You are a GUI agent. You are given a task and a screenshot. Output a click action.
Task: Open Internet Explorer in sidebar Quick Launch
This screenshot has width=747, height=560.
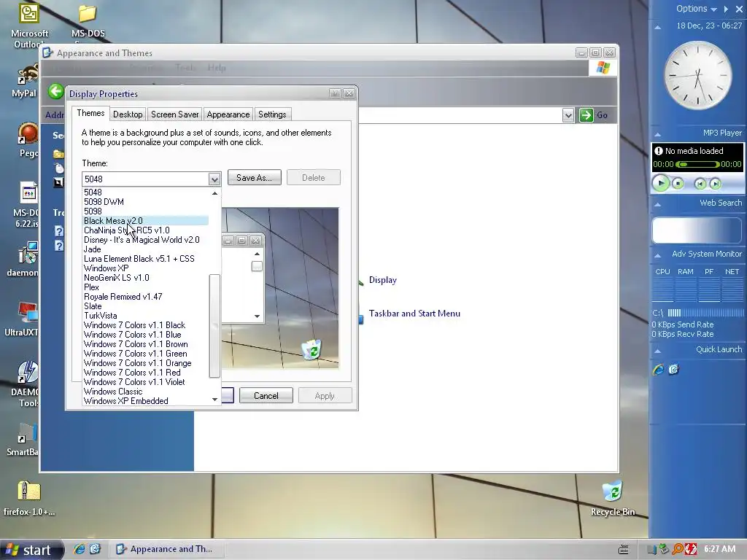tap(659, 369)
